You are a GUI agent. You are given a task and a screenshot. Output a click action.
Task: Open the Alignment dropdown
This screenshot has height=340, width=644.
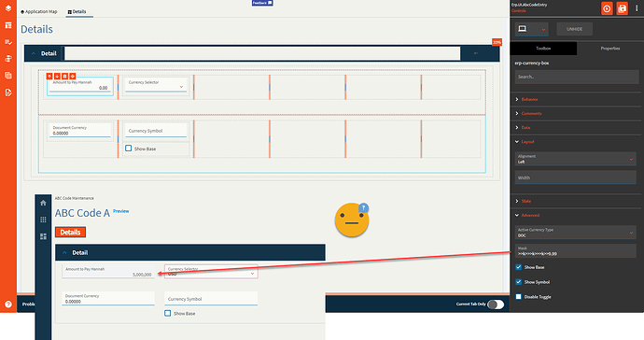click(576, 159)
